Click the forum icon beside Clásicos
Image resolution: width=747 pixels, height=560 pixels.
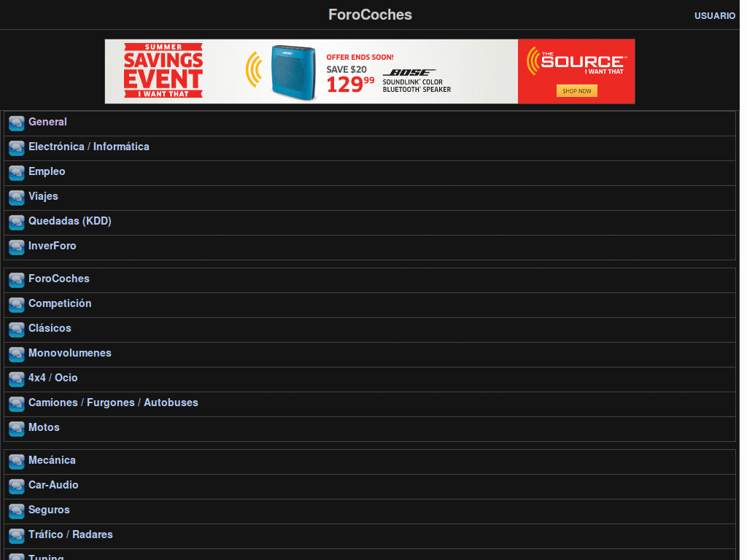coord(17,330)
